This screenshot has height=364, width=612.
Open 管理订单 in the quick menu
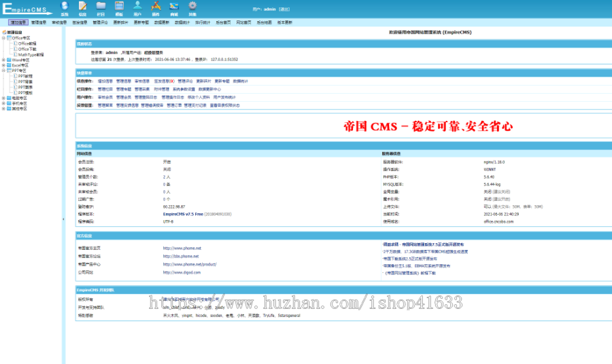174,106
